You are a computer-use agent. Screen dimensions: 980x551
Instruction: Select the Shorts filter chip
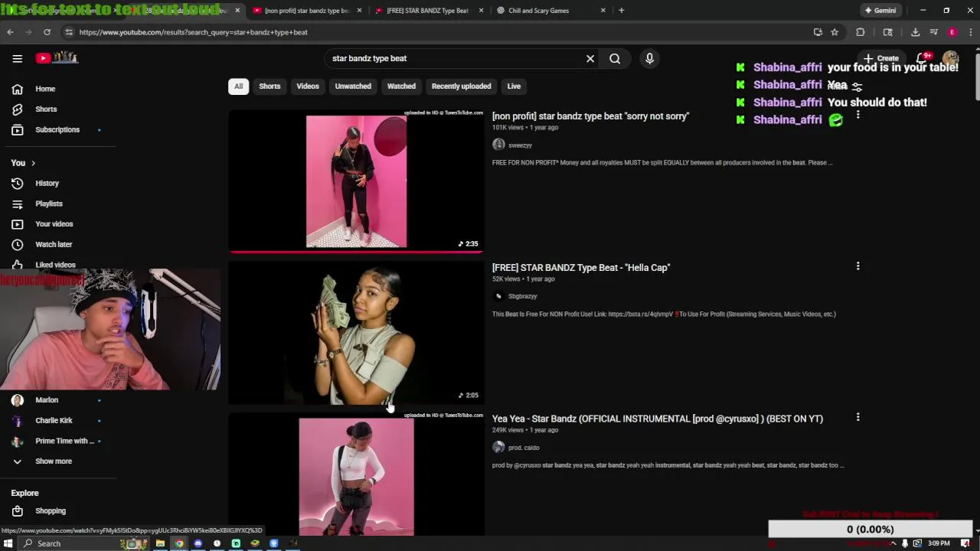(x=269, y=86)
